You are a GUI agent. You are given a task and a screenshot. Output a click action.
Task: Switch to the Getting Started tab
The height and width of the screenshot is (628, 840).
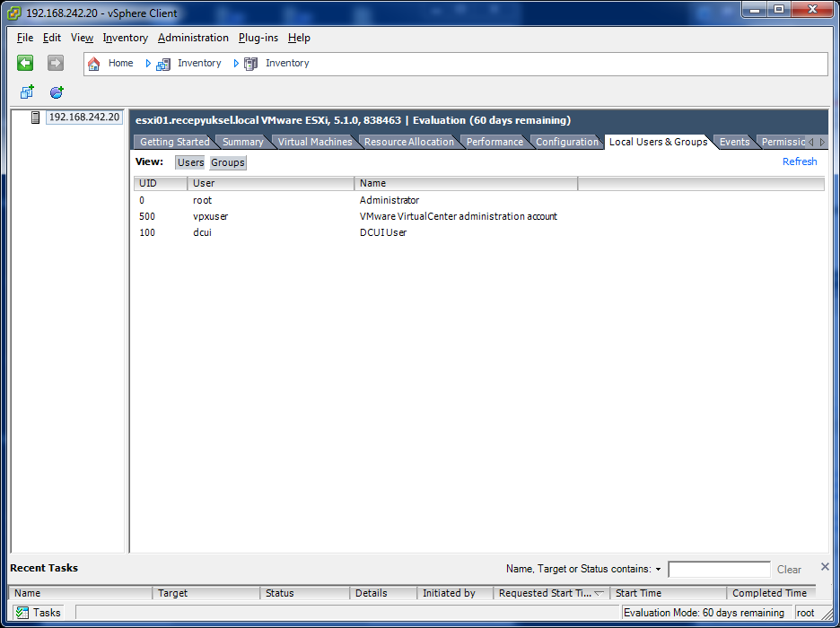click(x=175, y=142)
